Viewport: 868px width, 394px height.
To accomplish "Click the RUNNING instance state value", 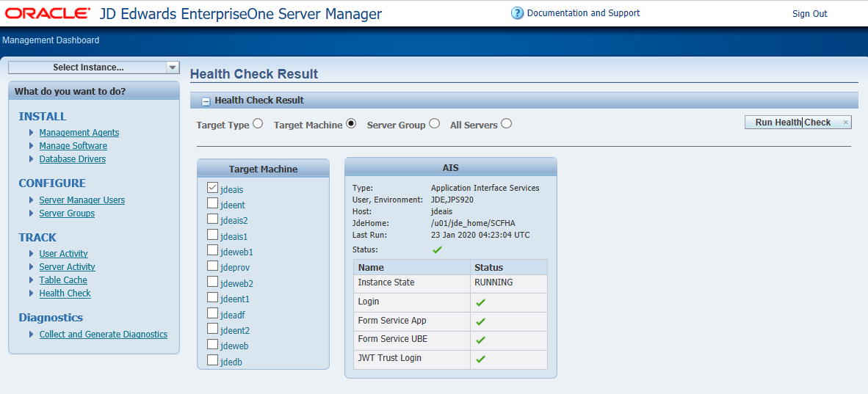I will click(x=493, y=282).
